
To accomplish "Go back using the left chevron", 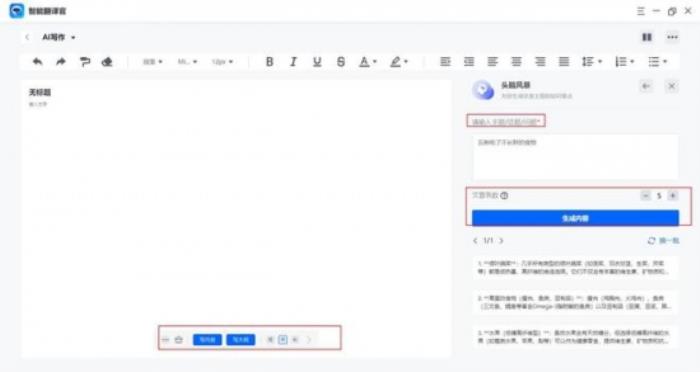I will coord(27,38).
